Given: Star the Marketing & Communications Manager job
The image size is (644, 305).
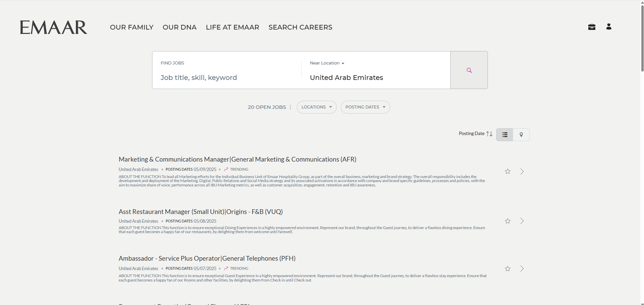Looking at the screenshot, I should click(x=508, y=171).
